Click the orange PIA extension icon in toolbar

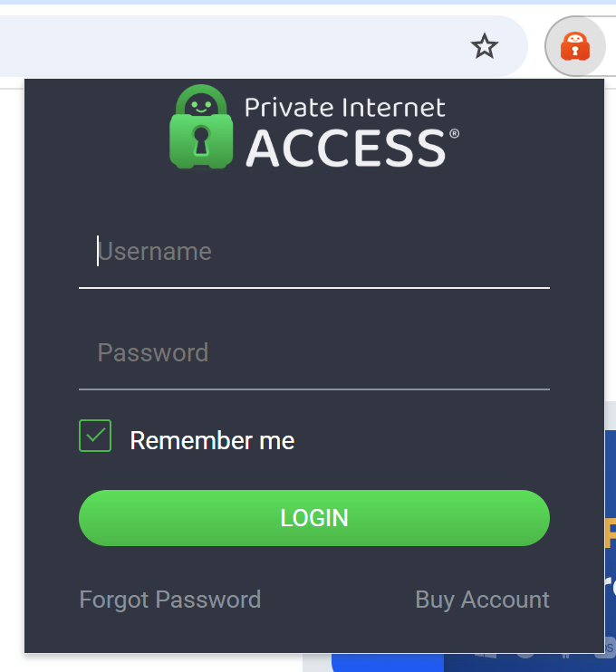pyautogui.click(x=575, y=46)
